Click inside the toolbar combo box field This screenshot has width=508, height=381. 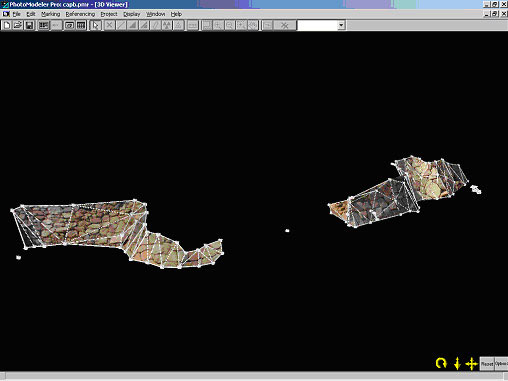(x=317, y=25)
